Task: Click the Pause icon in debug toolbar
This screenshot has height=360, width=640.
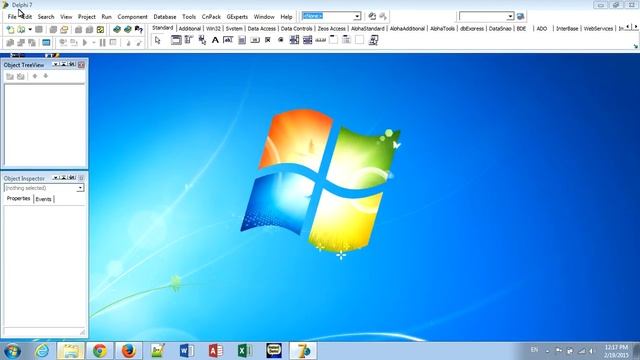Action: 102,42
